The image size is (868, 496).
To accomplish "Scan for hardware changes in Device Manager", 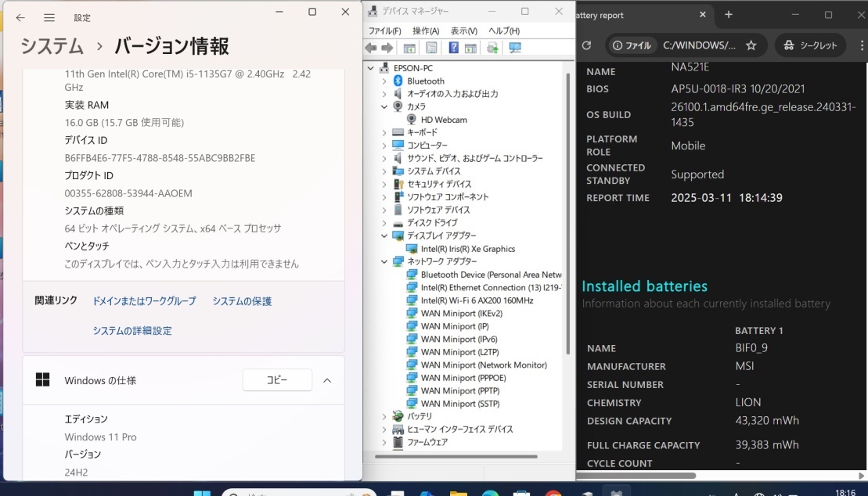I will pos(514,48).
